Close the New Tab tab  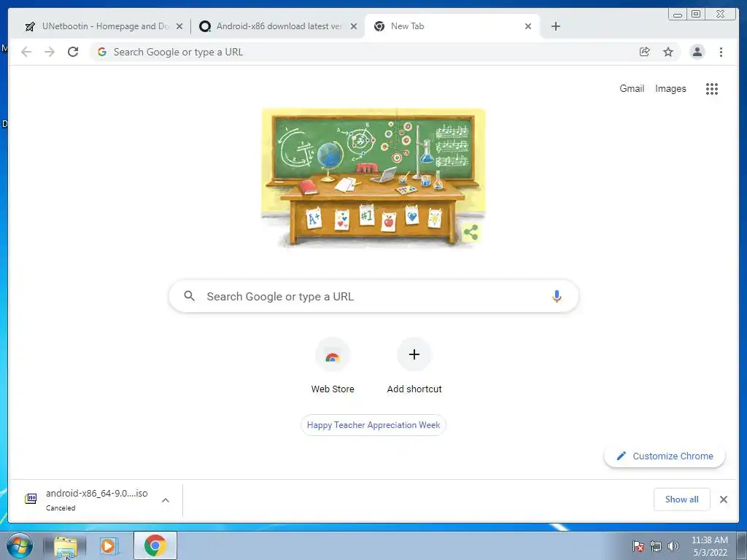pyautogui.click(x=528, y=27)
